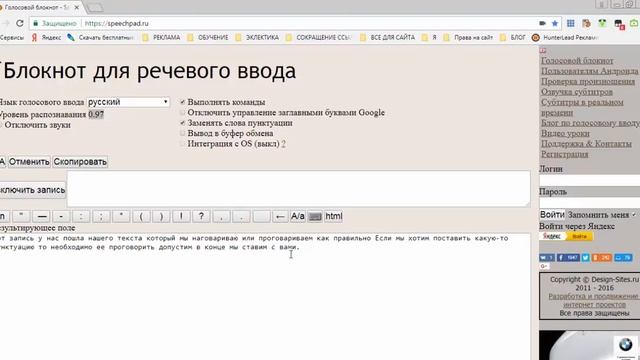Open Видео уроки link
The height and width of the screenshot is (360, 640).
click(x=565, y=133)
